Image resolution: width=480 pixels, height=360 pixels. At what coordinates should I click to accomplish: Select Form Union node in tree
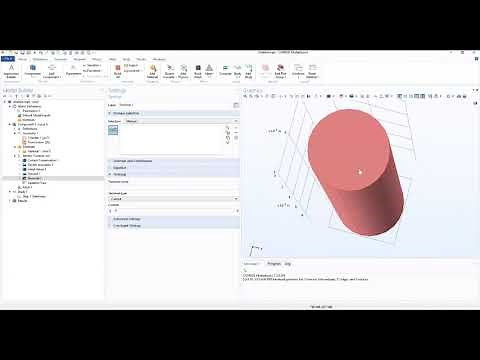(x=36, y=142)
